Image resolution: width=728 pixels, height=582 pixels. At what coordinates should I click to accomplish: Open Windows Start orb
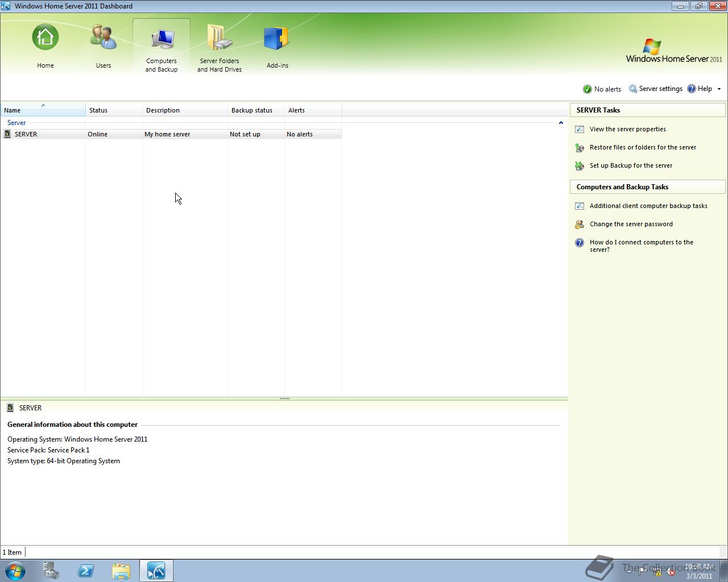coord(15,570)
